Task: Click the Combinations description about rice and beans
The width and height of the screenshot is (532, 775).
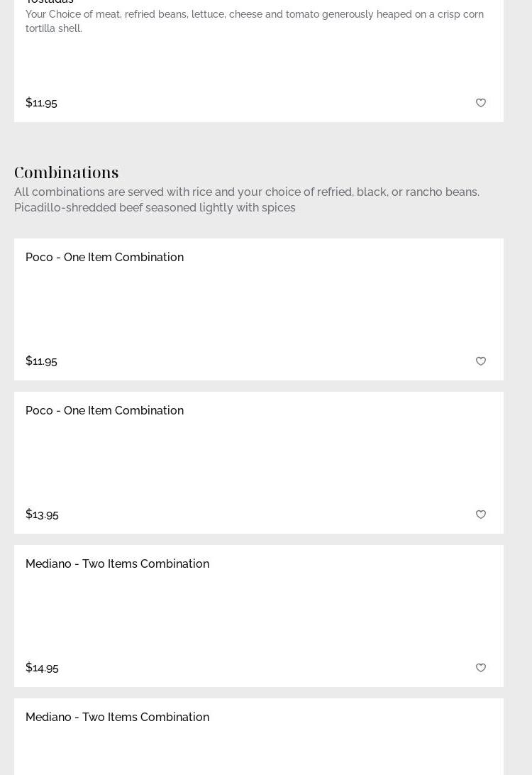Action: point(246,192)
